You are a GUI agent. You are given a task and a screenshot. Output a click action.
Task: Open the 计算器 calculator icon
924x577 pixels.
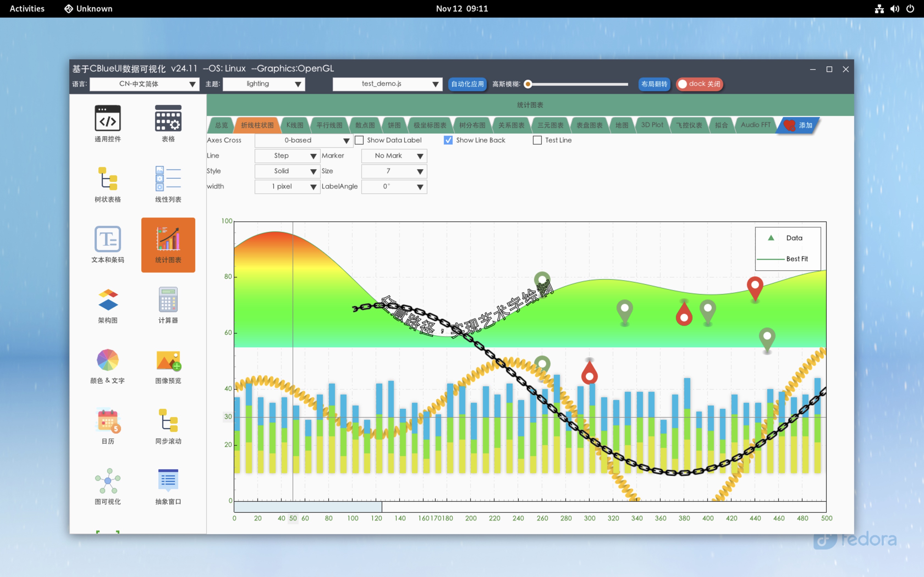pyautogui.click(x=168, y=299)
